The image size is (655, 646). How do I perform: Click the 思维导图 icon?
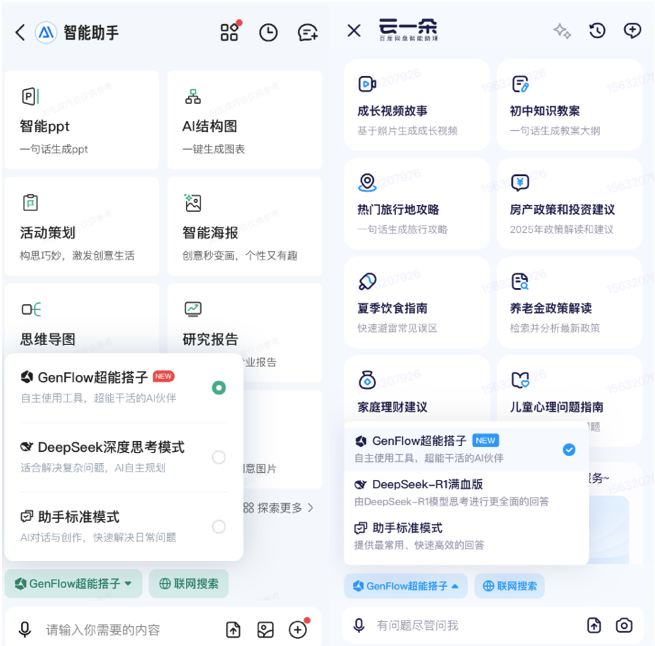tap(31, 310)
